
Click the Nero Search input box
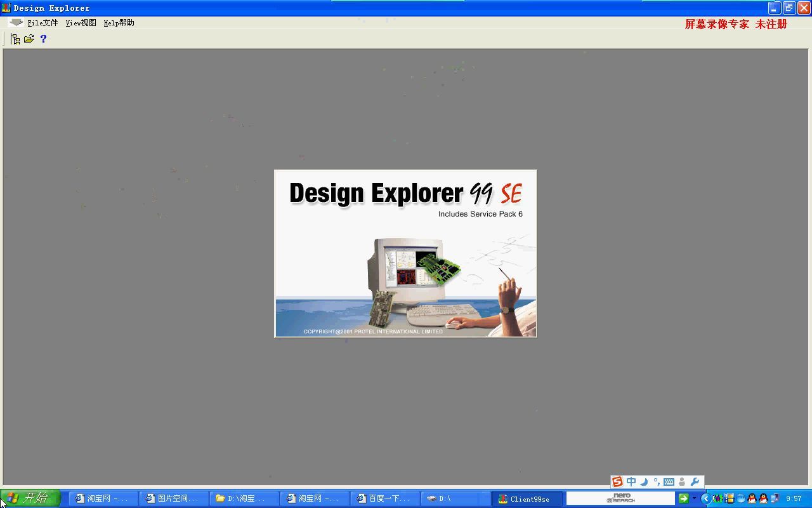click(620, 498)
